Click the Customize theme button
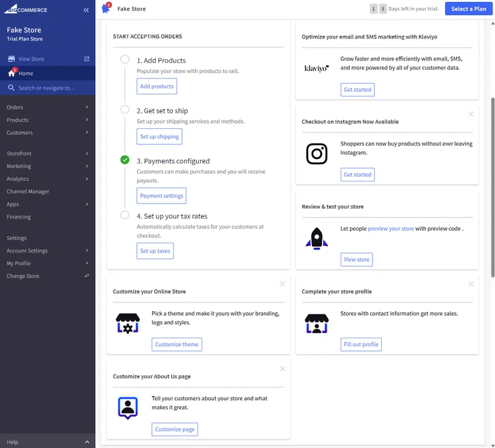Viewport: 495px width, 448px height. [x=177, y=344]
